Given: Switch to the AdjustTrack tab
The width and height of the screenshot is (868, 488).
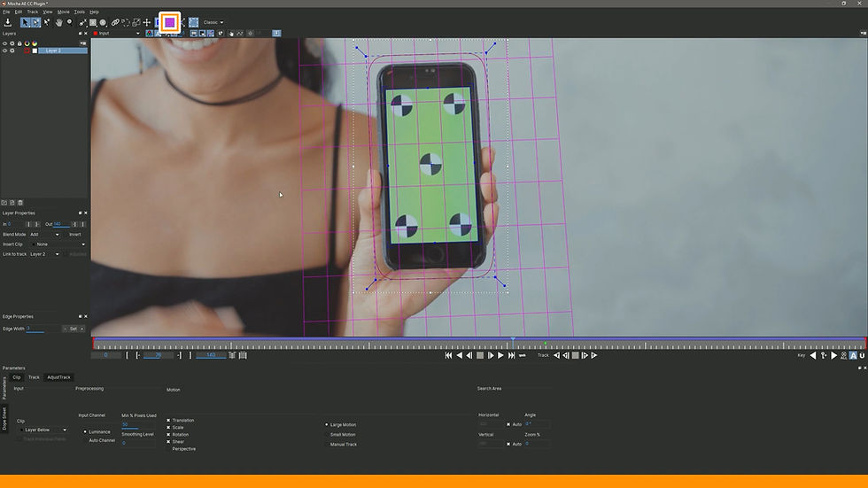Looking at the screenshot, I should 58,377.
